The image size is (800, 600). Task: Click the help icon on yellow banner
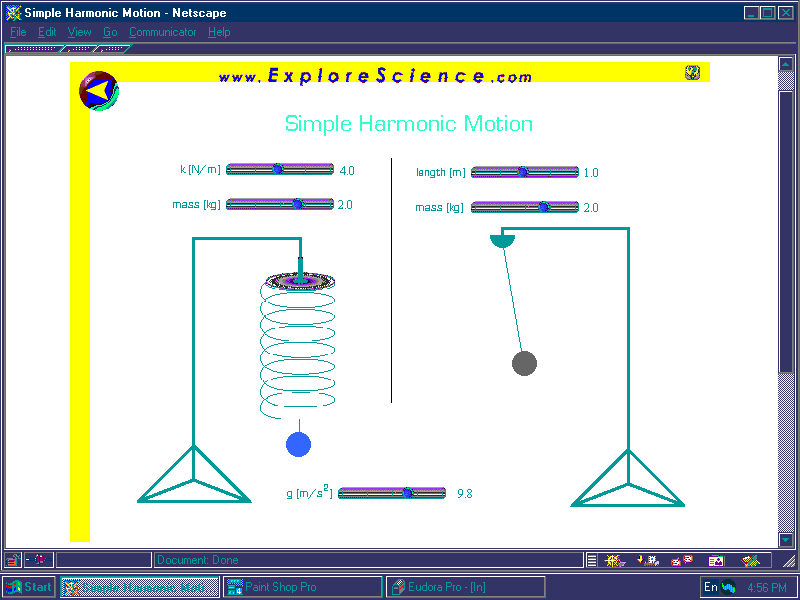point(692,72)
